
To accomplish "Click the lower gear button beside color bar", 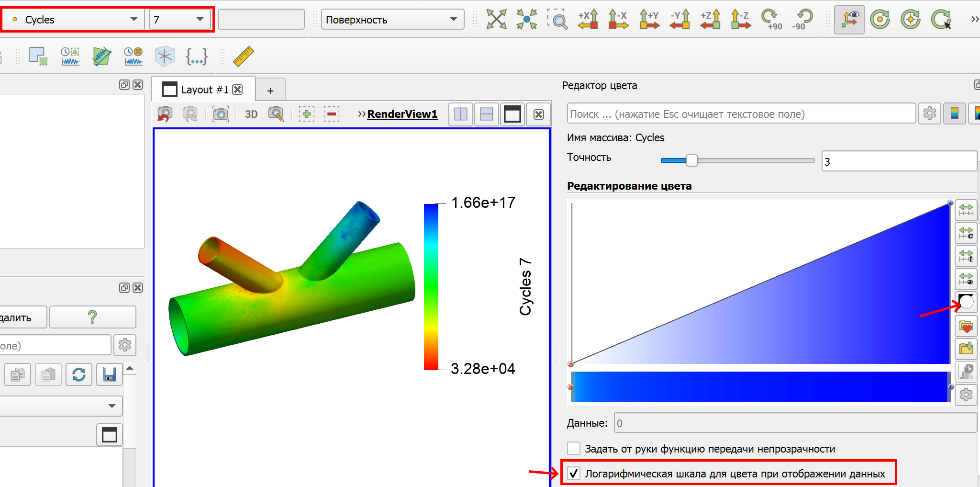I will coord(966,395).
